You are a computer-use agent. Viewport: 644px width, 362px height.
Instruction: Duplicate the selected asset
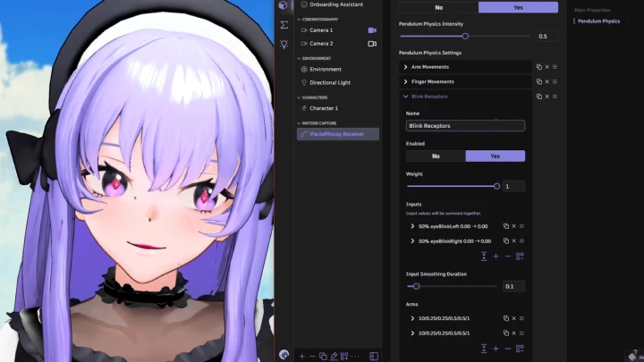(x=323, y=357)
